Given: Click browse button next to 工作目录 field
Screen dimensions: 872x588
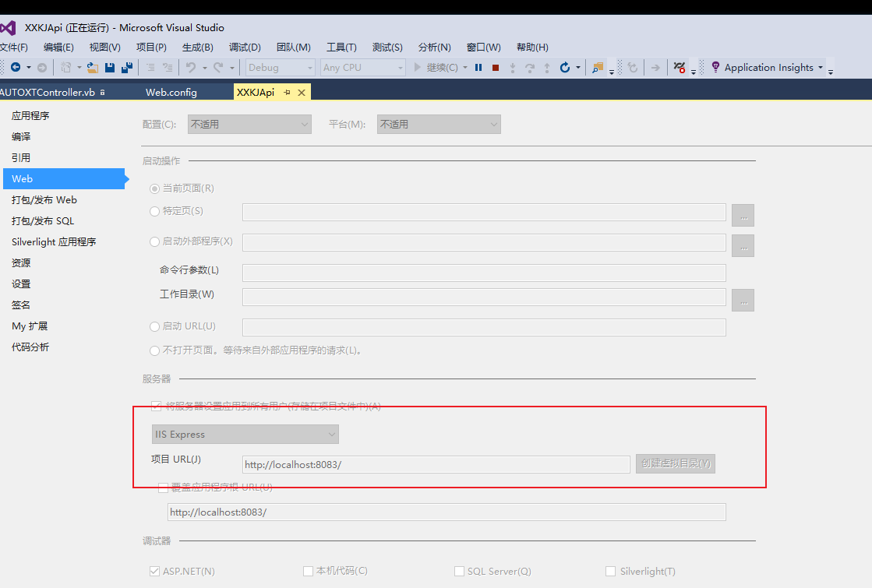Looking at the screenshot, I should pyautogui.click(x=743, y=300).
